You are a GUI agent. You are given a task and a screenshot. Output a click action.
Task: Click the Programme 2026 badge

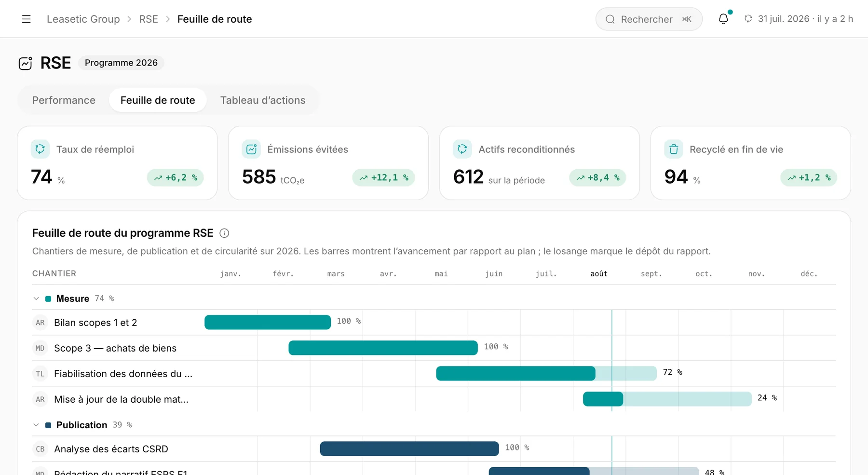(x=121, y=63)
